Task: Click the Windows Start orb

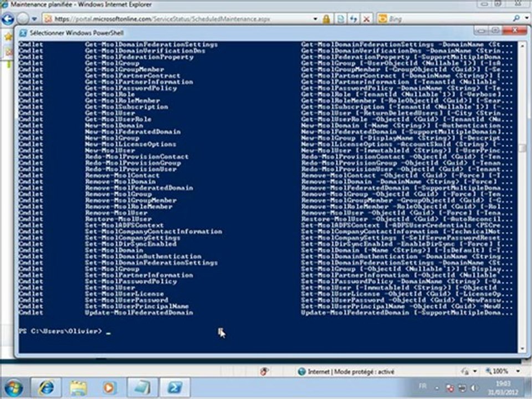Action: (13, 388)
